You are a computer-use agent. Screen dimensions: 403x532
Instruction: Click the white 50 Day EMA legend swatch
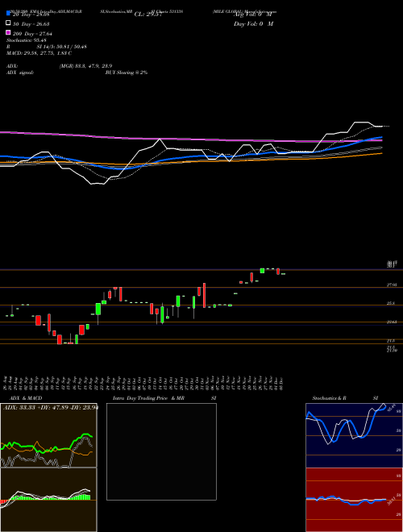click(x=8, y=23)
